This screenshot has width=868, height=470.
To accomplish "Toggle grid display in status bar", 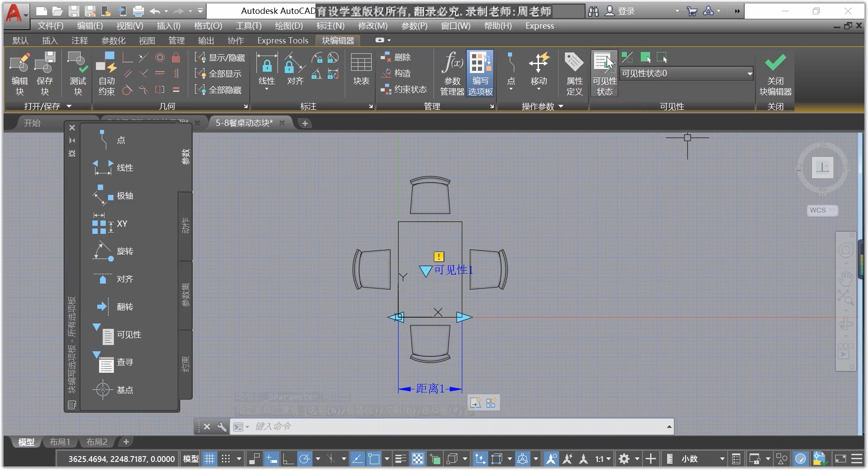I will 209,459.
